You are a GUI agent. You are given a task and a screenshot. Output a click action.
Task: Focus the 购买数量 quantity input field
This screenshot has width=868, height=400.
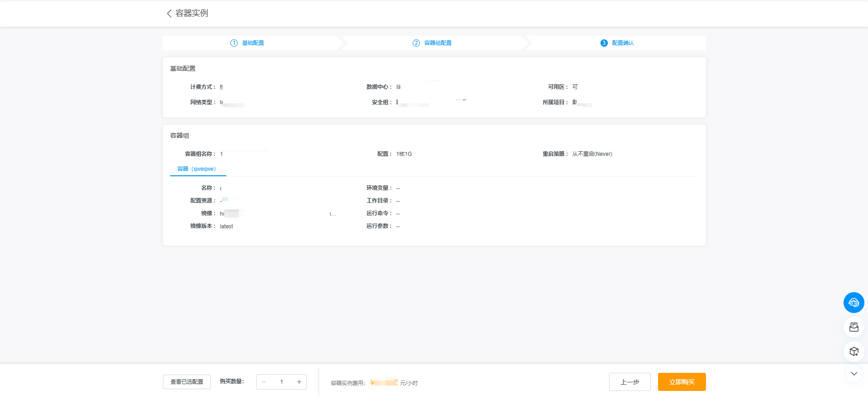click(281, 382)
